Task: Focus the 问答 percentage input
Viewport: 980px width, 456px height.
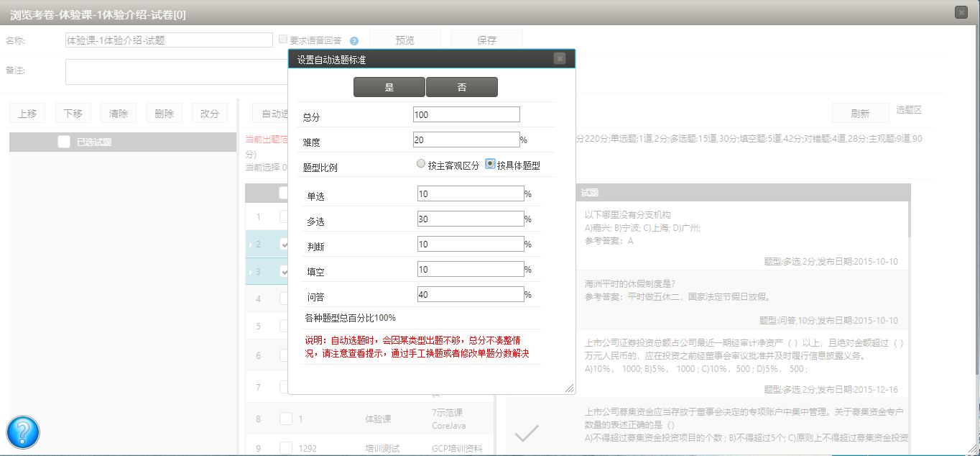Action: (x=471, y=294)
